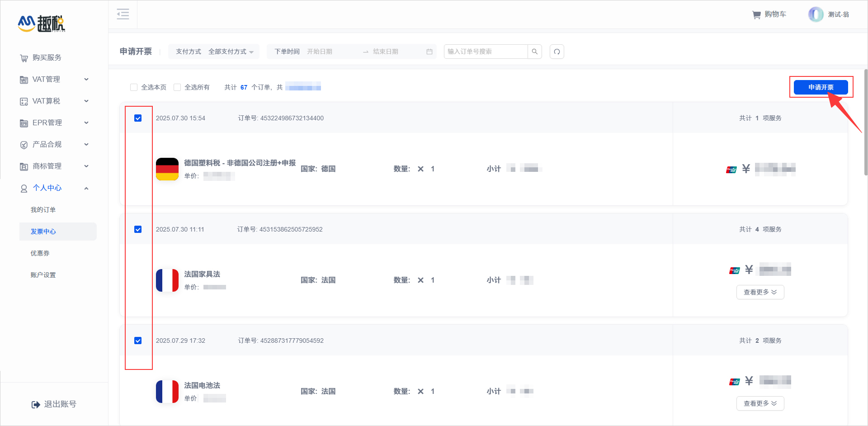Viewport: 868px width, 426px height.
Task: Expand 查看更多 for 法国家具法 order
Action: (760, 292)
